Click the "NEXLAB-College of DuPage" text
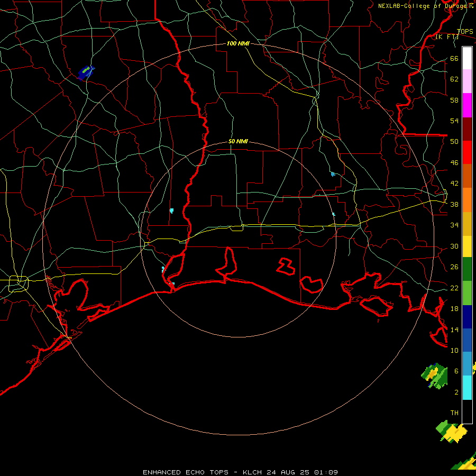Screen dimensions: 476x476 423,6
